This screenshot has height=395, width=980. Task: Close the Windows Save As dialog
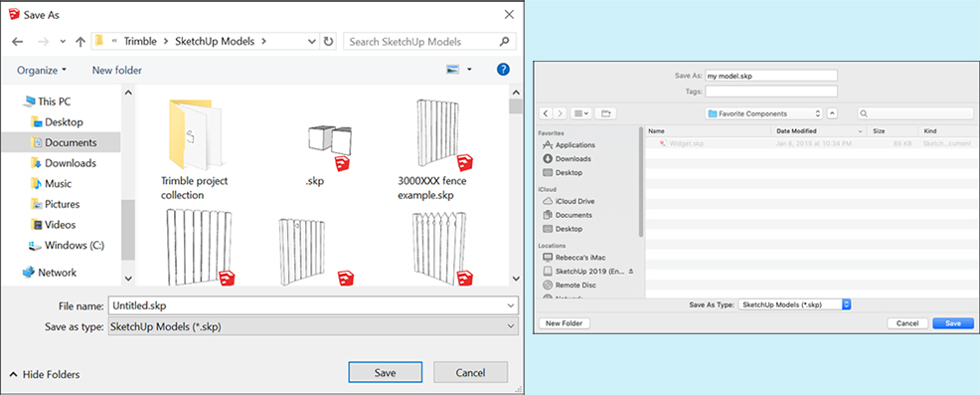coord(509,14)
